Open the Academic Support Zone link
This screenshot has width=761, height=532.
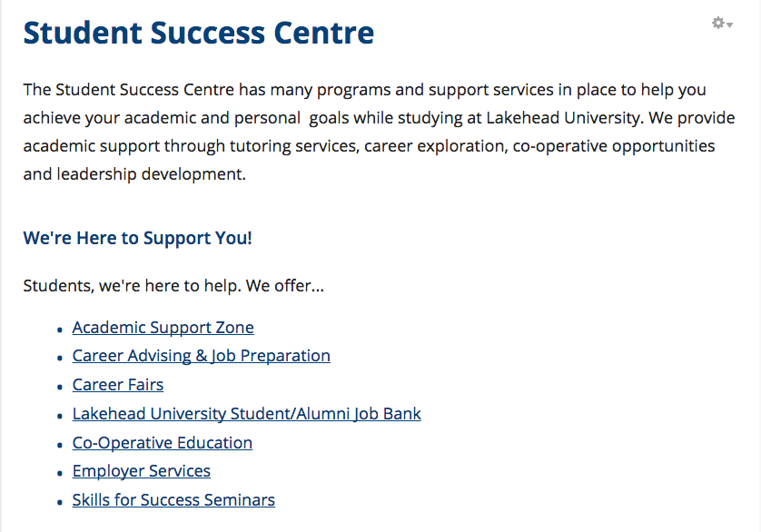coord(163,328)
